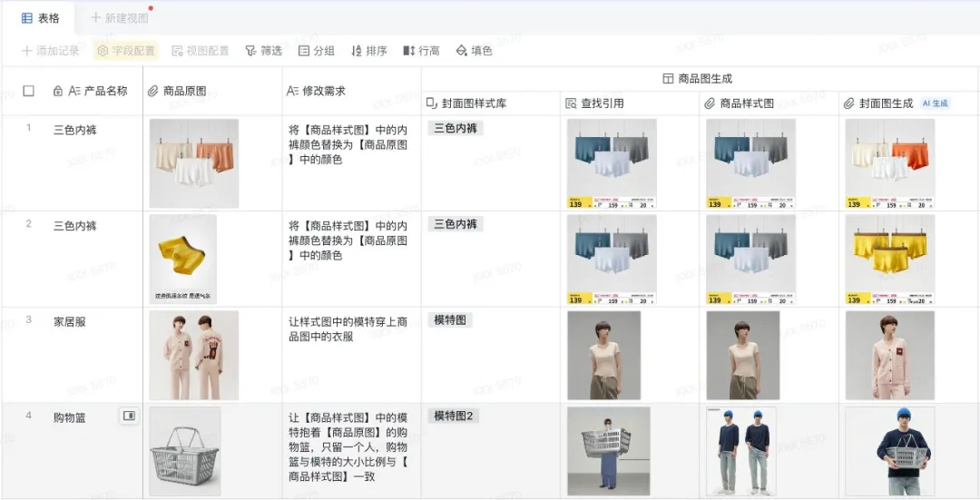Open the 填色 fill color option
Image resolution: width=980 pixels, height=500 pixels.
(x=475, y=51)
